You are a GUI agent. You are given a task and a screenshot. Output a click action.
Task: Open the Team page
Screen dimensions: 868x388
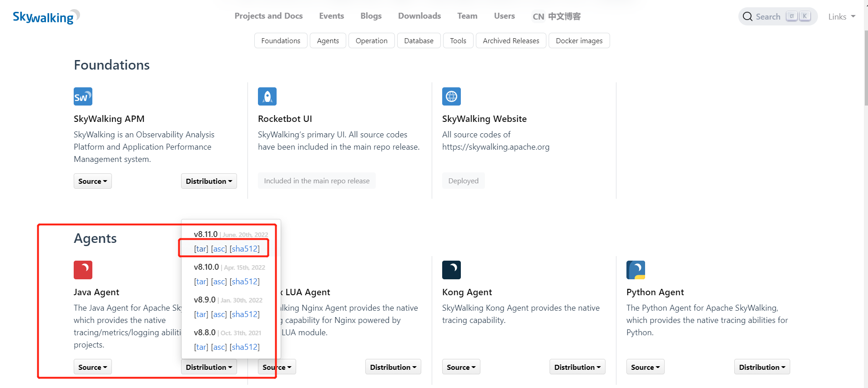pos(467,16)
